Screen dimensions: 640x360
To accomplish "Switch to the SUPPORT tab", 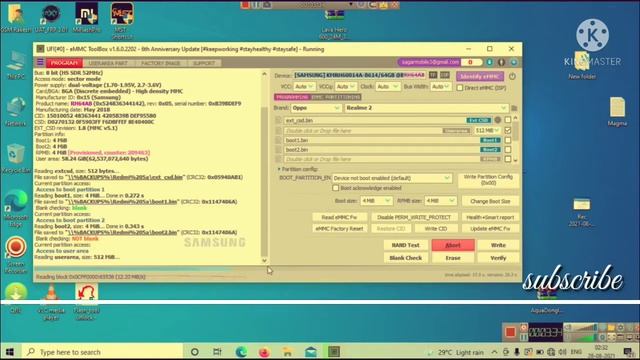I will point(204,63).
